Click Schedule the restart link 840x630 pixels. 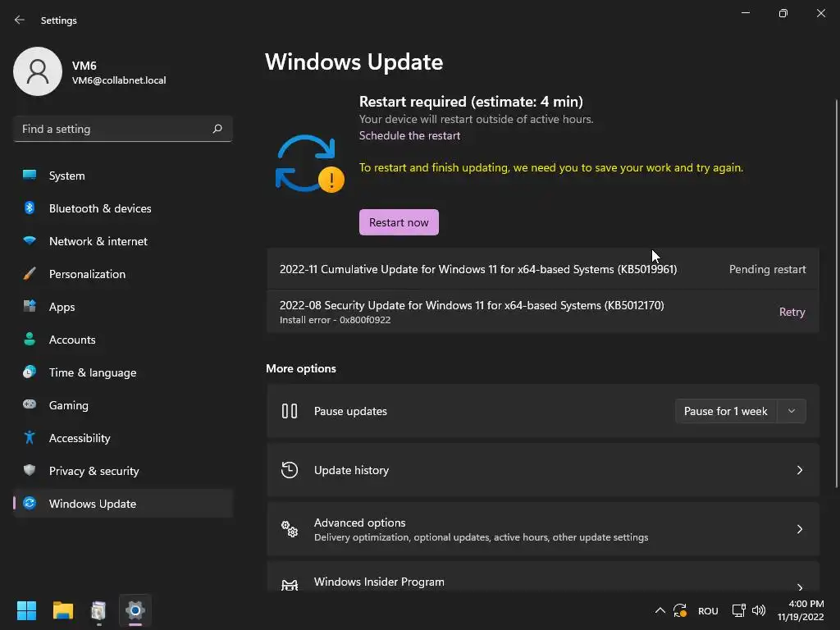[409, 135]
